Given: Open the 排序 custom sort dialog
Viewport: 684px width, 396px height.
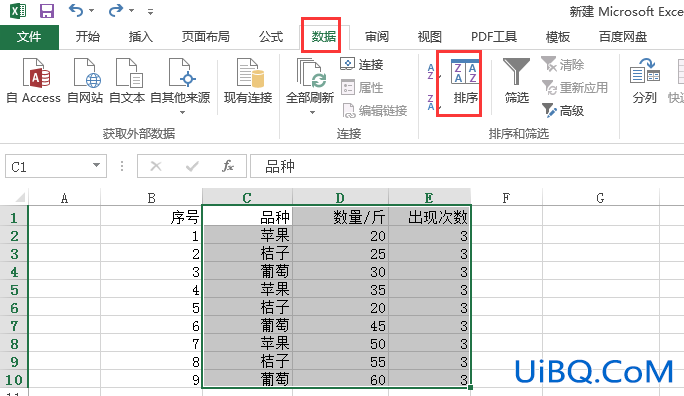Looking at the screenshot, I should (465, 83).
